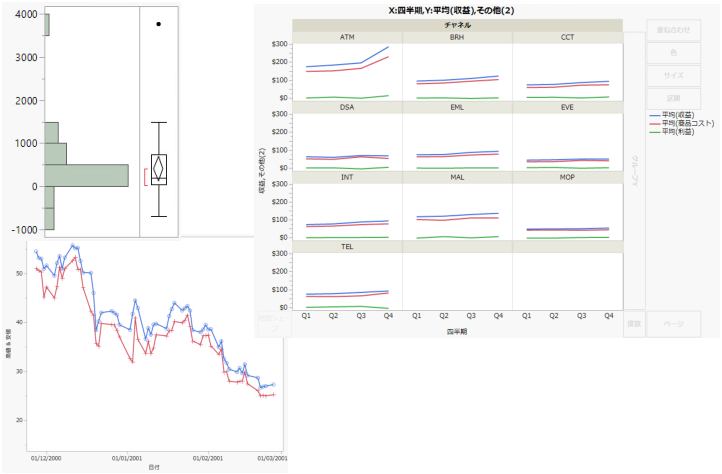Image resolution: width=722 pixels, height=474 pixels.
Task: Click the 01/01/2001 date axis label
Action: coord(127,458)
